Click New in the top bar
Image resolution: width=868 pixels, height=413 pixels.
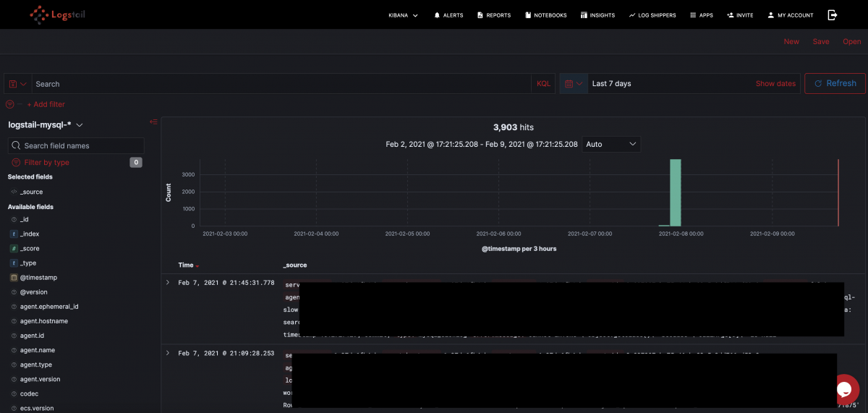[x=791, y=42]
